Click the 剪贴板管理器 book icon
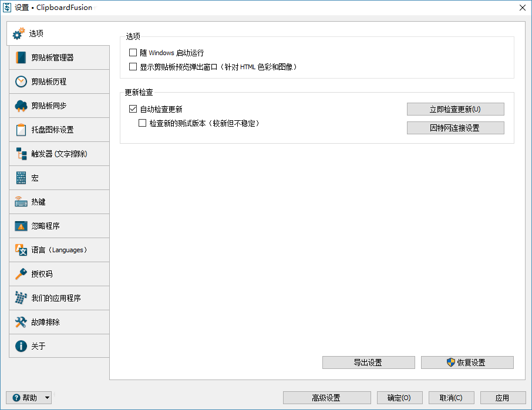The height and width of the screenshot is (410, 532). [21, 57]
